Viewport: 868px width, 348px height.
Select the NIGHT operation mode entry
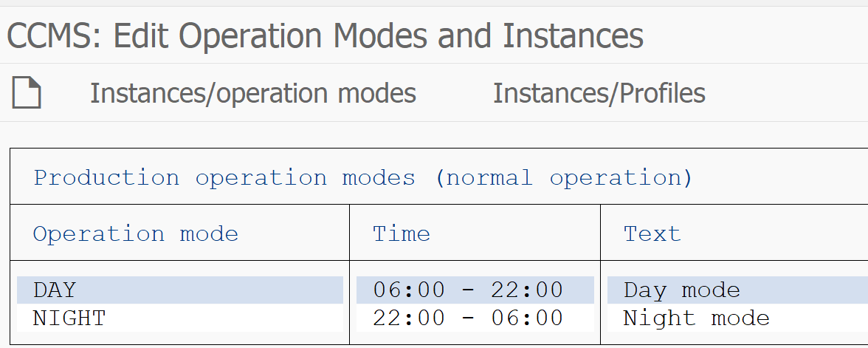pos(69,318)
